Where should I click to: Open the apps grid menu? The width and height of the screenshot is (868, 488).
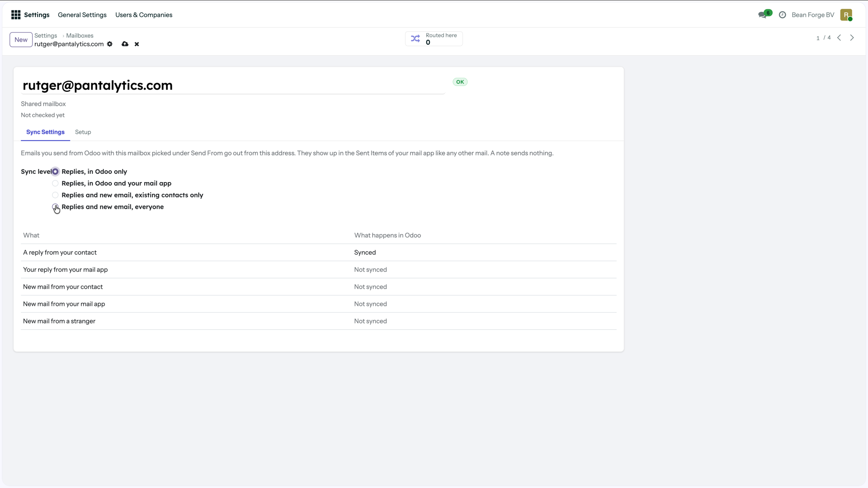16,15
